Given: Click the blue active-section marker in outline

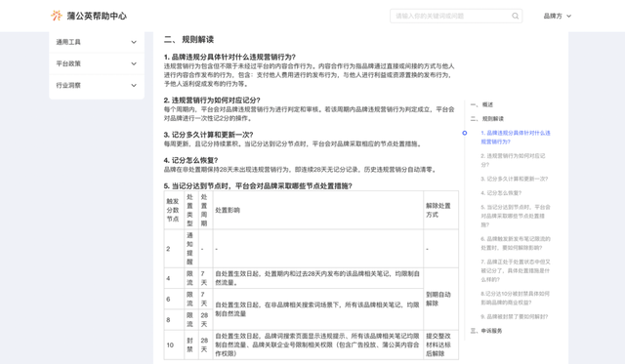Looking at the screenshot, I should tap(465, 133).
